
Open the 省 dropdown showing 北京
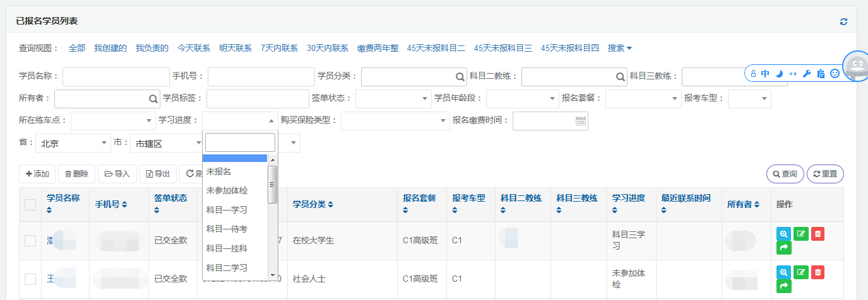(73, 144)
